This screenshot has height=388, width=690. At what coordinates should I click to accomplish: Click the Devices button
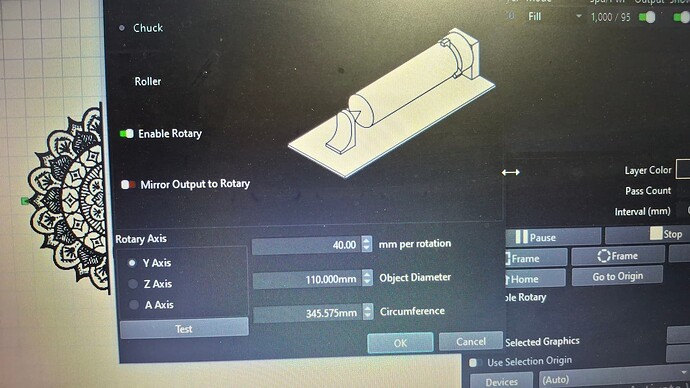click(501, 382)
